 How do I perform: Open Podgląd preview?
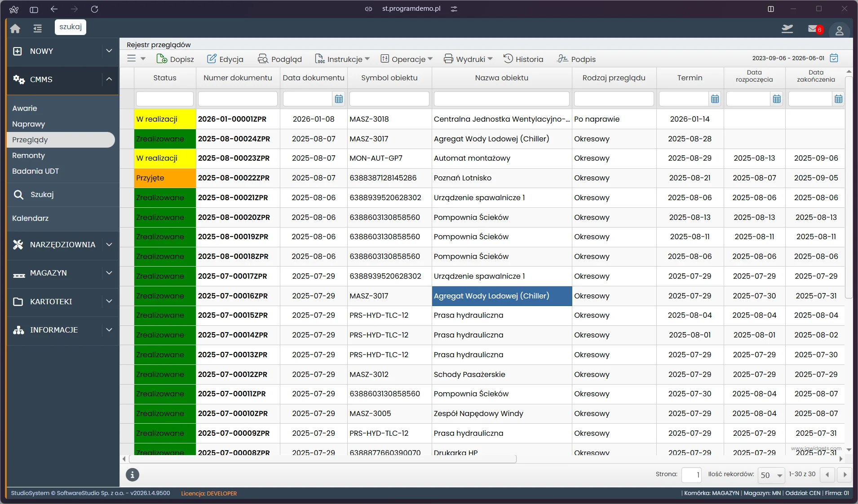click(x=279, y=59)
